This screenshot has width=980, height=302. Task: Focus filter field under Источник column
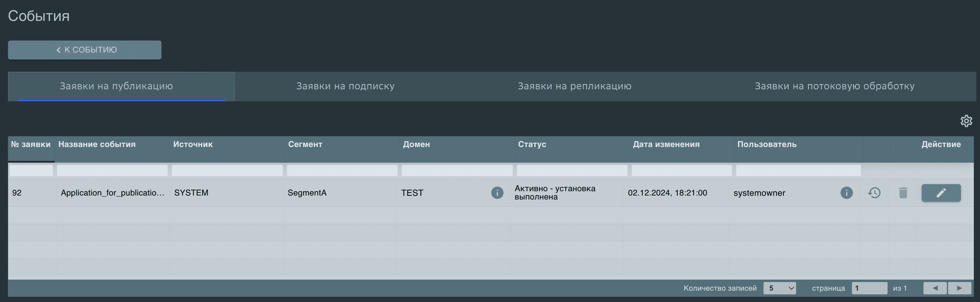[227, 170]
